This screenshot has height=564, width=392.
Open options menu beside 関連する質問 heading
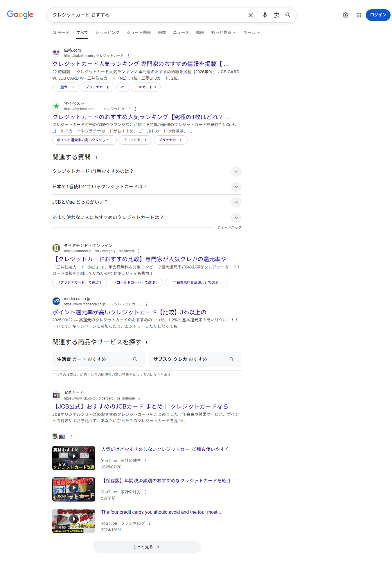97,157
